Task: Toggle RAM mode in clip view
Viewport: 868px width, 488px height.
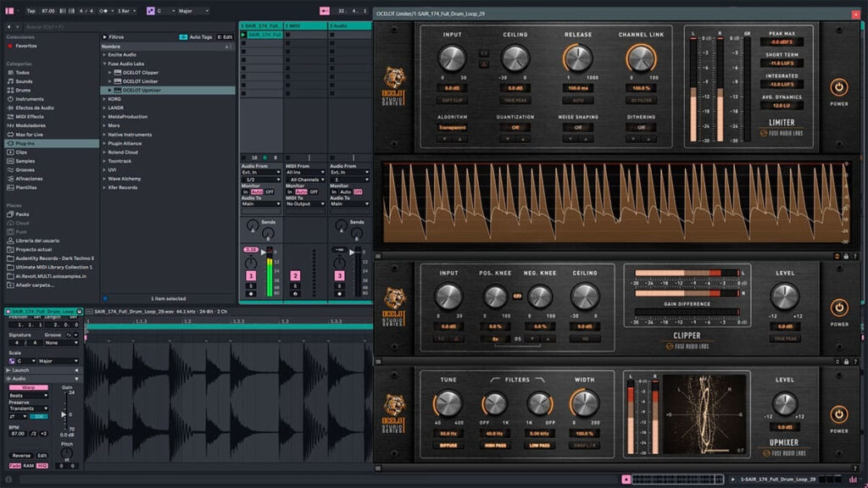Action: [x=28, y=466]
